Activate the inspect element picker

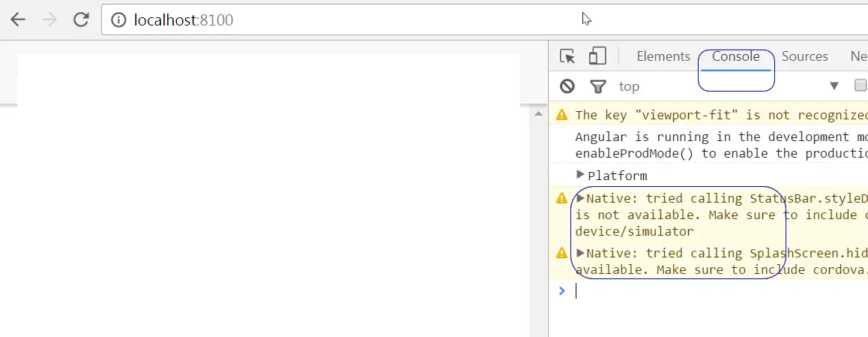click(567, 56)
